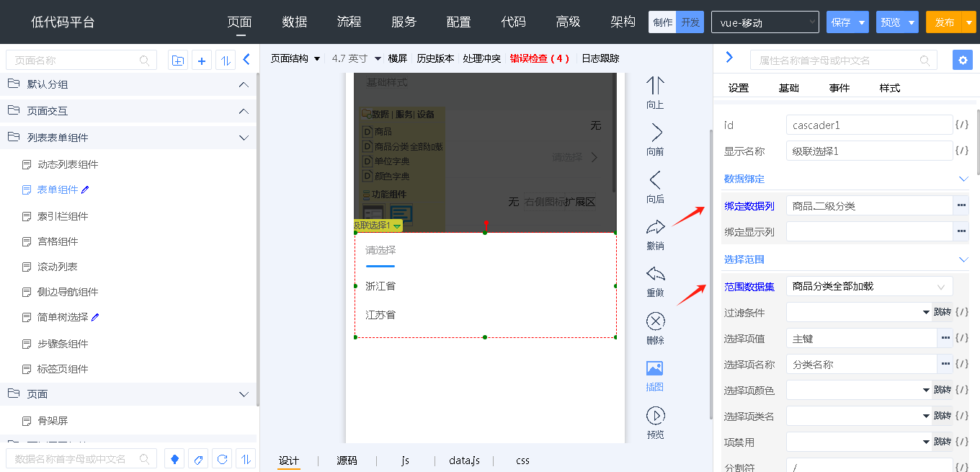Switch to the data.js bottom tab
The width and height of the screenshot is (980, 472).
coord(465,460)
